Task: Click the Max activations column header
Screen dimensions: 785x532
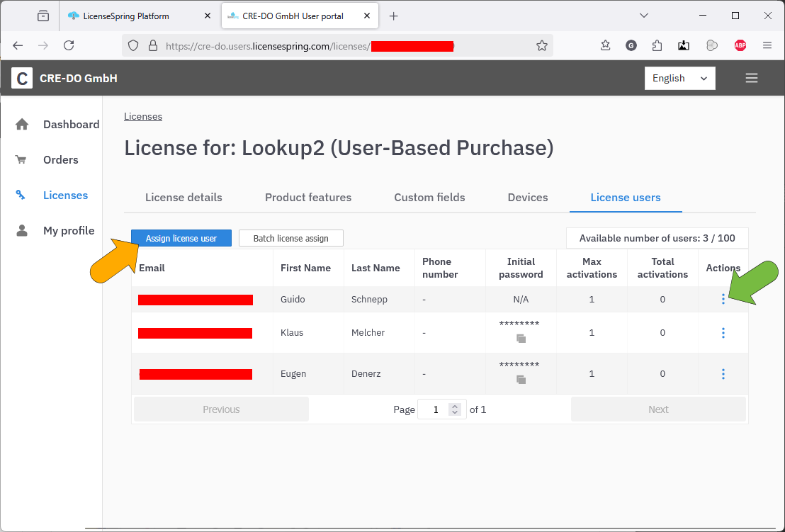Action: (x=592, y=268)
